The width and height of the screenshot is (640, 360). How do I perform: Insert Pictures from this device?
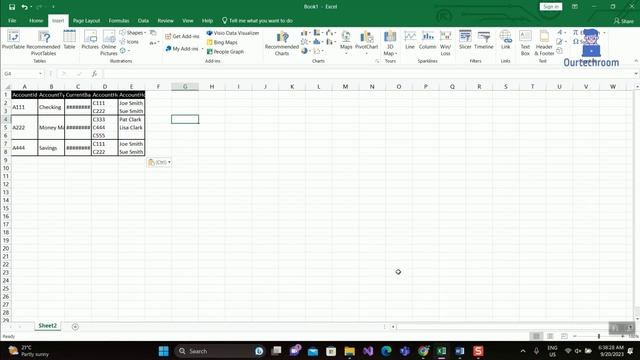point(90,40)
